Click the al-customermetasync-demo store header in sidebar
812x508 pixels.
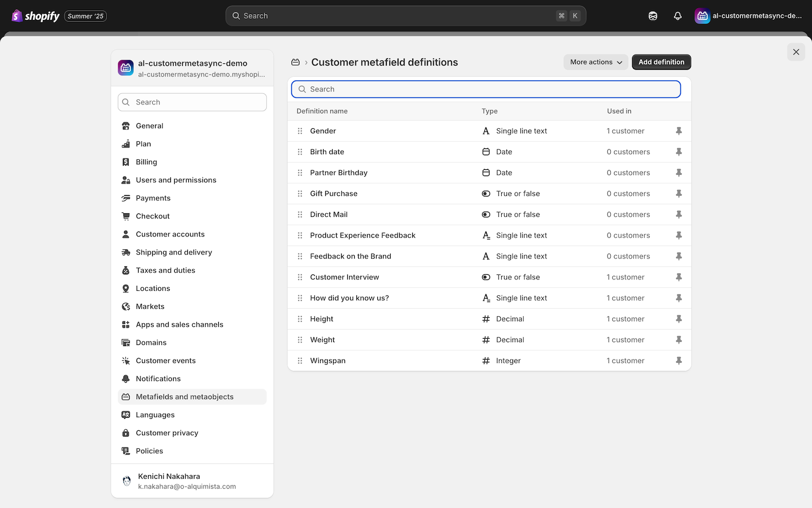click(x=192, y=68)
